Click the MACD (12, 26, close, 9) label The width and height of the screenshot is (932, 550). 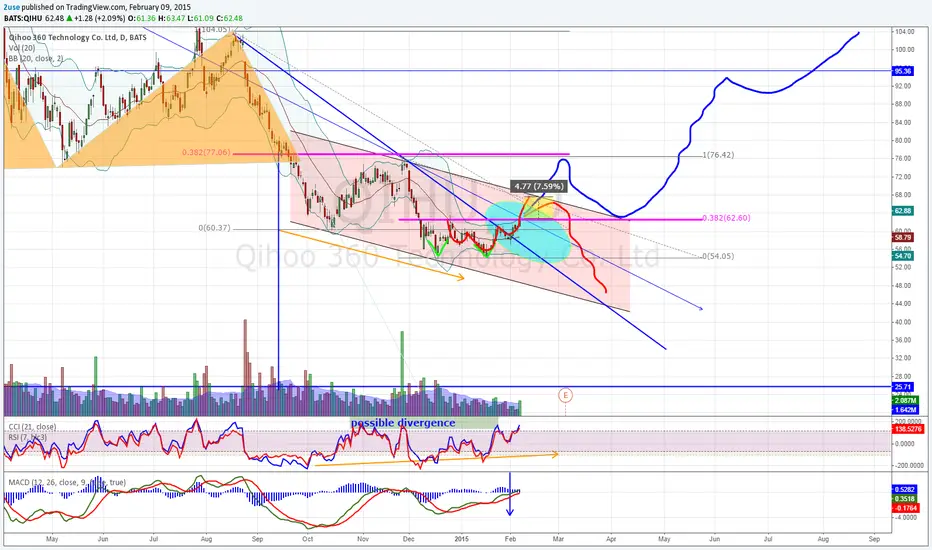point(67,482)
